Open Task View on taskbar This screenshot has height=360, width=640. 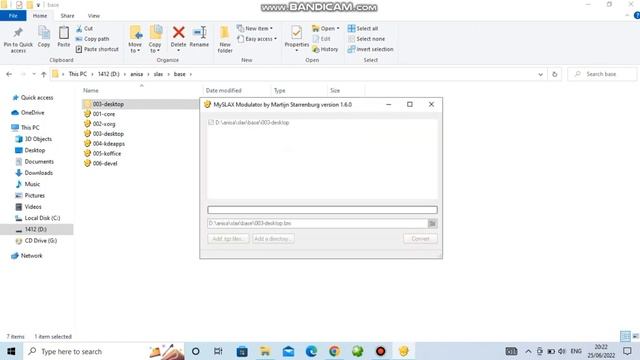point(218,351)
